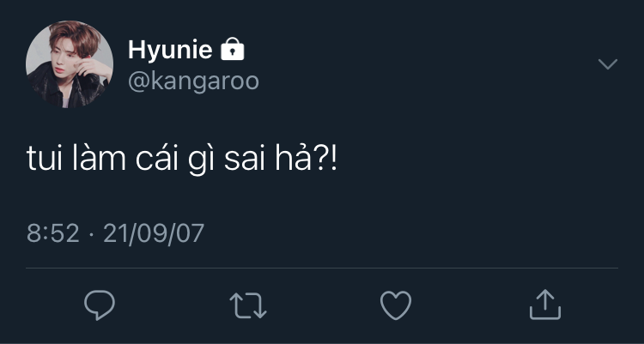Open the tweet options chevron
Screen dimensions: 644x344
pos(608,64)
